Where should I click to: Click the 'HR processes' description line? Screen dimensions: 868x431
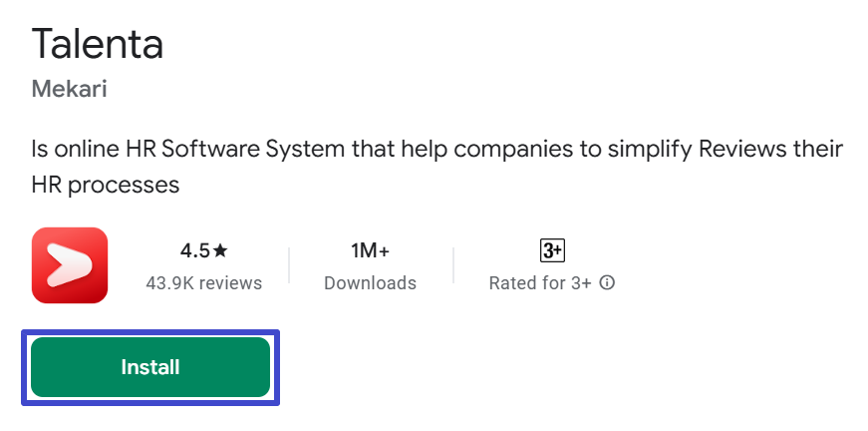(106, 185)
